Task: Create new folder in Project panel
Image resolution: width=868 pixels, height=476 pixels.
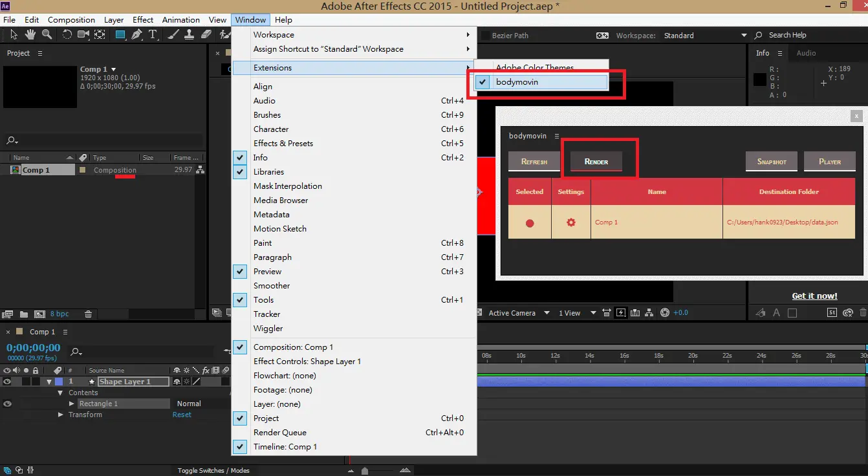Action: (24, 314)
